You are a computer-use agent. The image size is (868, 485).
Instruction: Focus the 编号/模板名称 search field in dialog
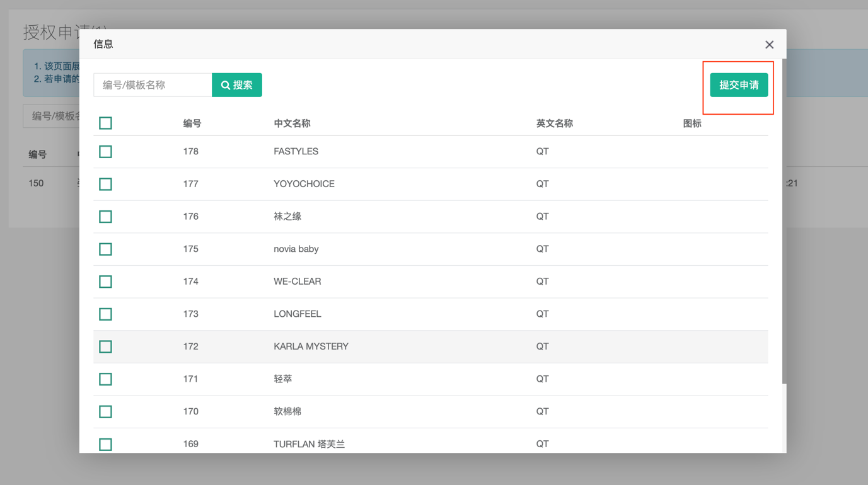pyautogui.click(x=153, y=85)
